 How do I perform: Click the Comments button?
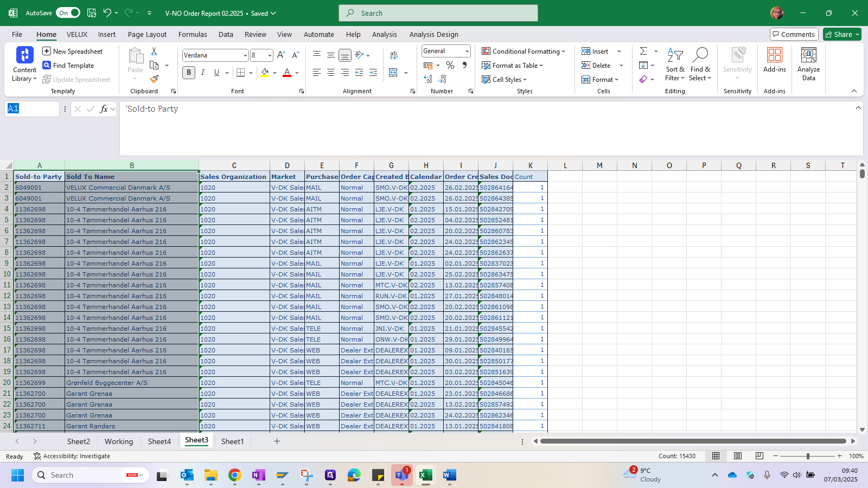click(794, 34)
